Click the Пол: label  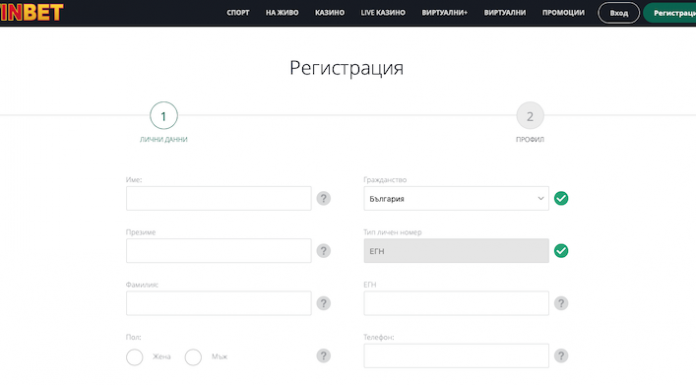pyautogui.click(x=133, y=337)
